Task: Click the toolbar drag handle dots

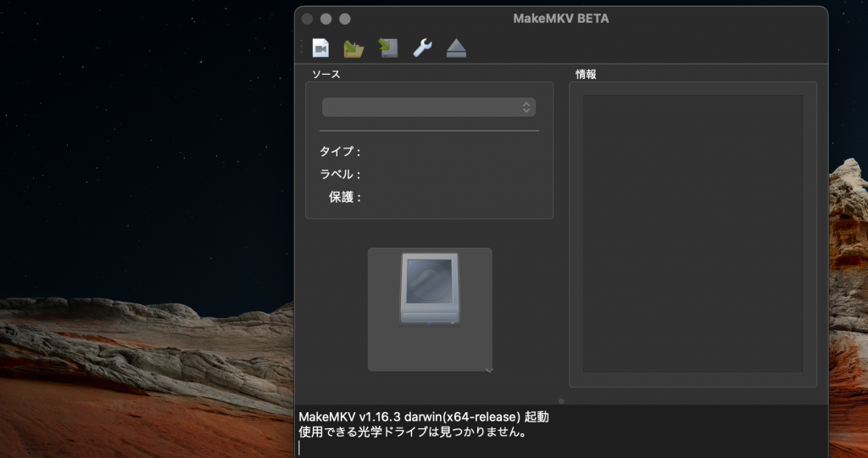Action: pyautogui.click(x=302, y=47)
